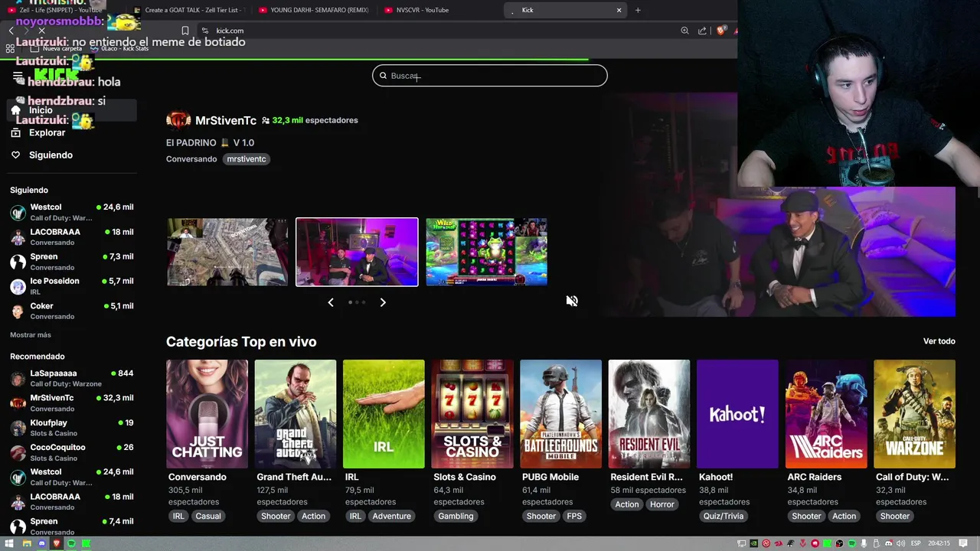Viewport: 980px width, 551px height.
Task: Select the MrStivenTc stream thumbnail
Action: click(357, 252)
